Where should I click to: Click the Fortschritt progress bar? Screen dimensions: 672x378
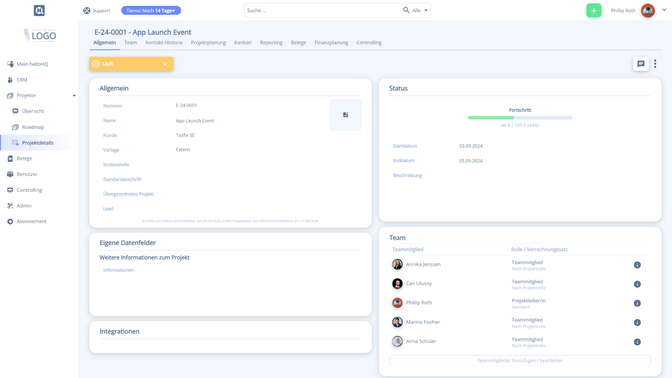point(520,117)
